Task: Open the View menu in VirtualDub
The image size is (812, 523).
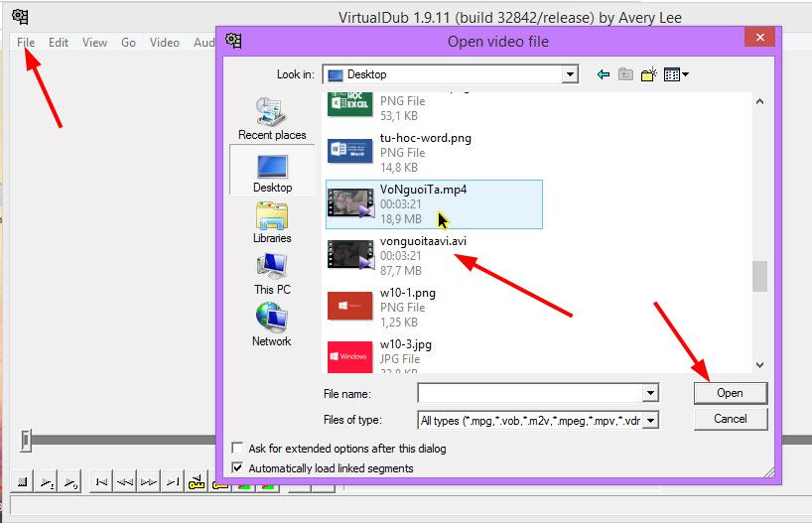Action: click(x=94, y=43)
